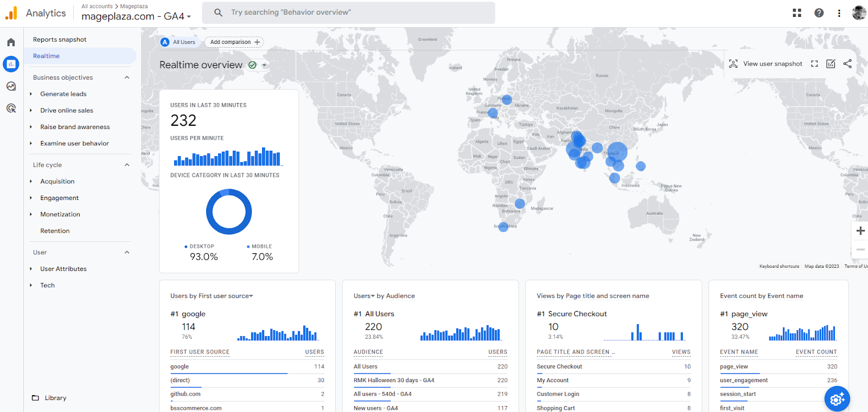This screenshot has height=412, width=868.
Task: Expand the Drive online sales item
Action: tap(31, 111)
